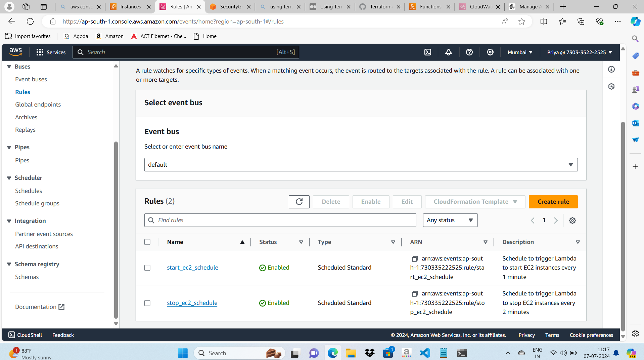Refresh the rules list

click(299, 202)
